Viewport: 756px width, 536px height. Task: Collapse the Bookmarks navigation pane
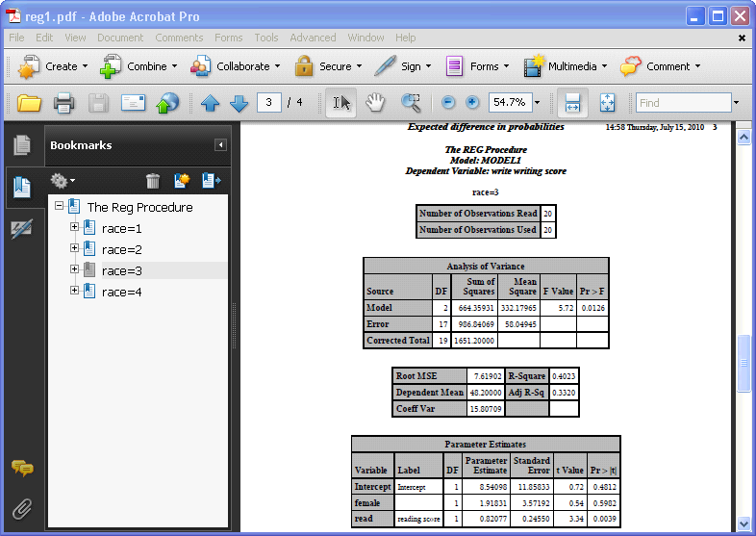[220, 145]
